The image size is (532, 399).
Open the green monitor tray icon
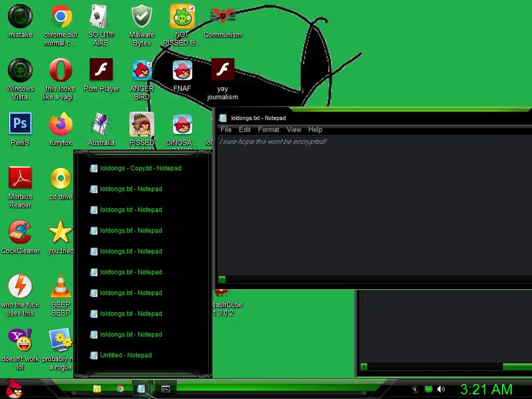[x=429, y=389]
